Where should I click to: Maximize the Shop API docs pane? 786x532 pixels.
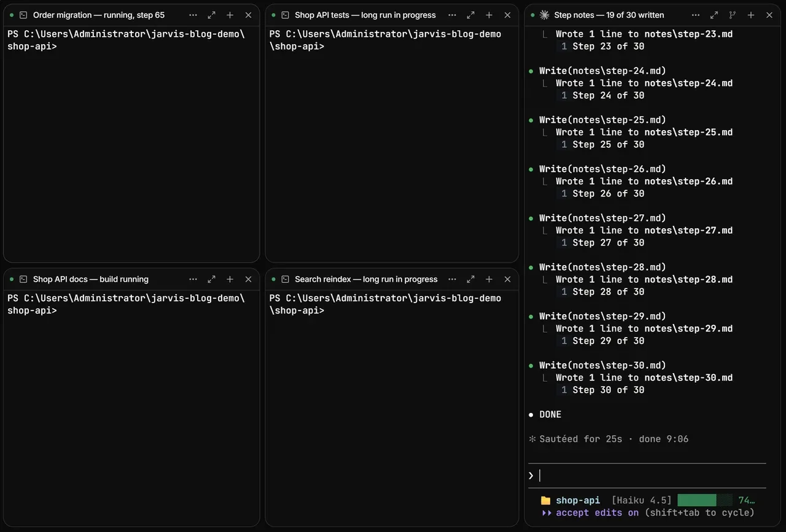point(211,279)
